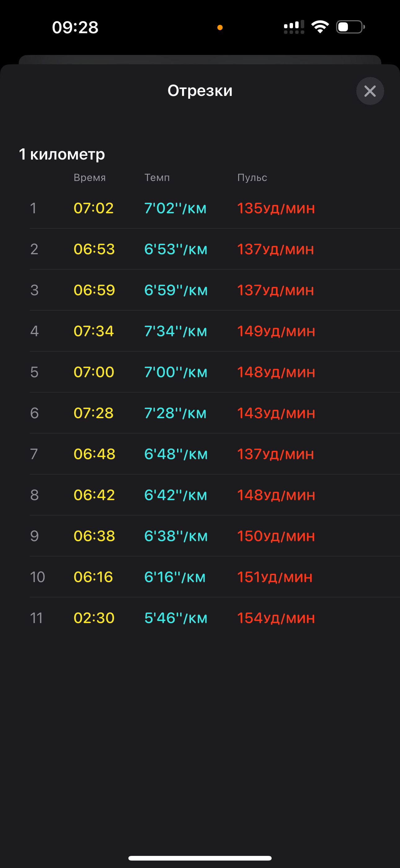The image size is (400, 868).
Task: Select the Время column header
Action: pyautogui.click(x=90, y=178)
